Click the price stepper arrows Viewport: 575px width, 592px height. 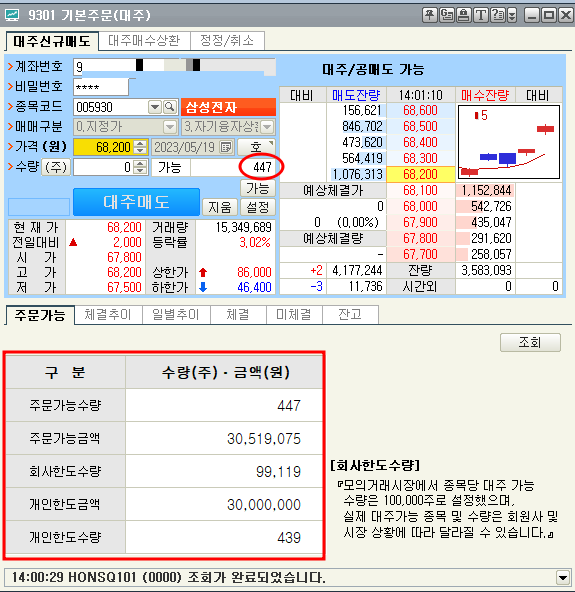pyautogui.click(x=140, y=147)
